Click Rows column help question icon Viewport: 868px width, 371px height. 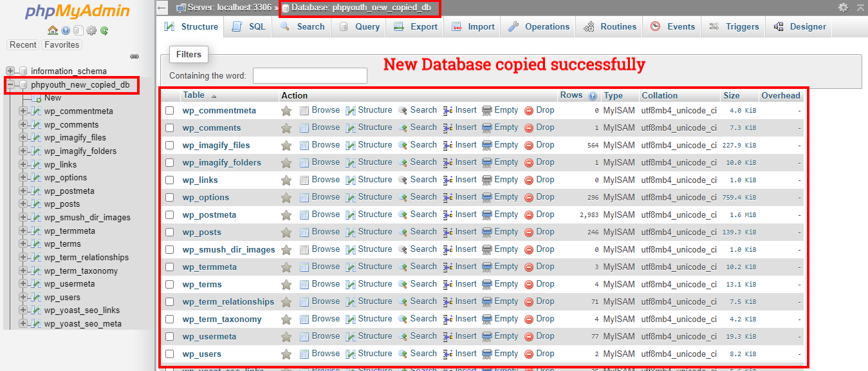click(x=592, y=96)
